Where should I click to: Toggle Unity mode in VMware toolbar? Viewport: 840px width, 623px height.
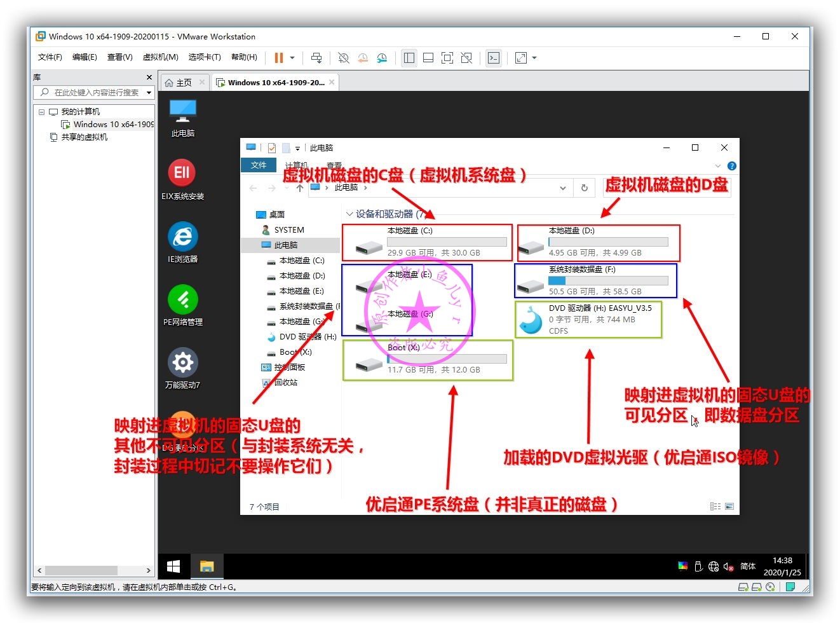pos(466,58)
